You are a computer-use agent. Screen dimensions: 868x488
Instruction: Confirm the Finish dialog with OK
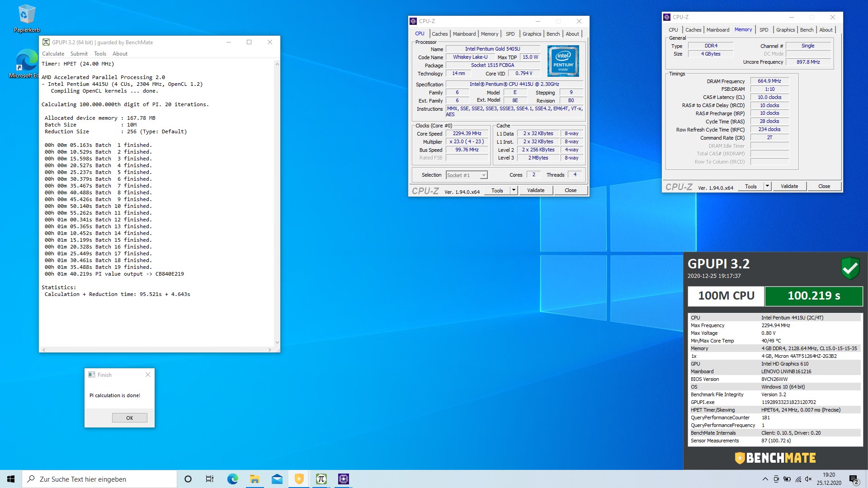click(x=130, y=418)
